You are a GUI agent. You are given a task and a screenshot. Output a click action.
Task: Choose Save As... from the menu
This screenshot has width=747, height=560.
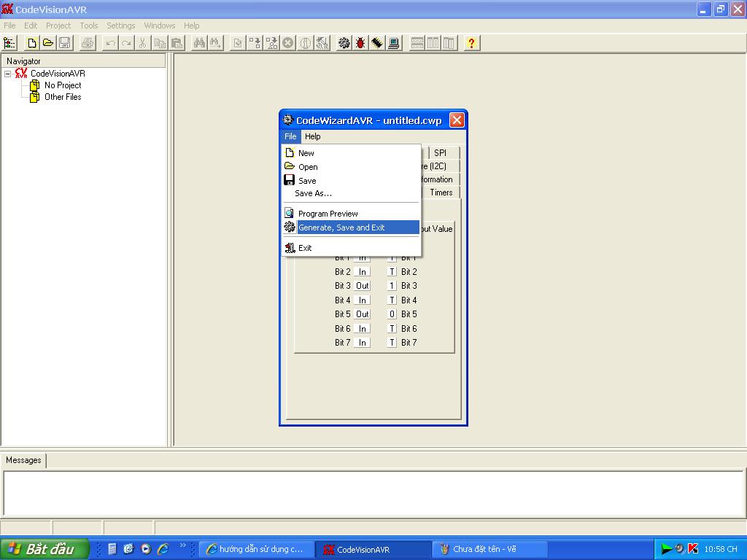351,193
